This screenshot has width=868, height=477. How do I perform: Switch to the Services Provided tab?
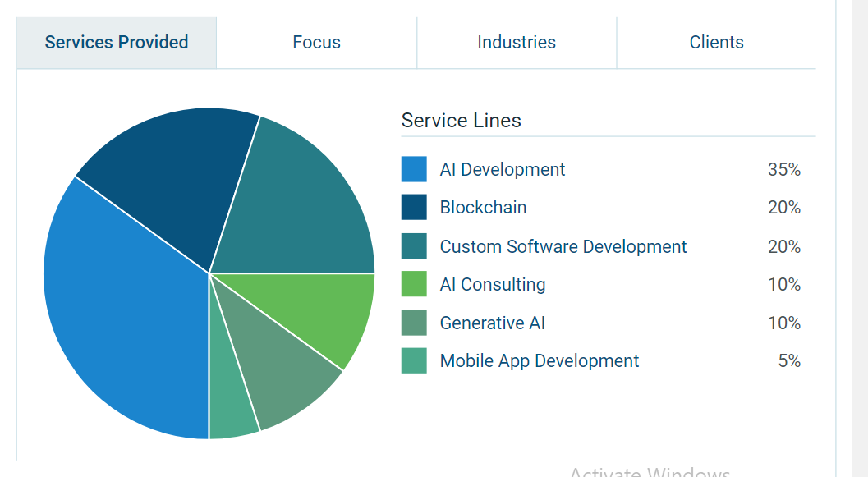(x=117, y=43)
